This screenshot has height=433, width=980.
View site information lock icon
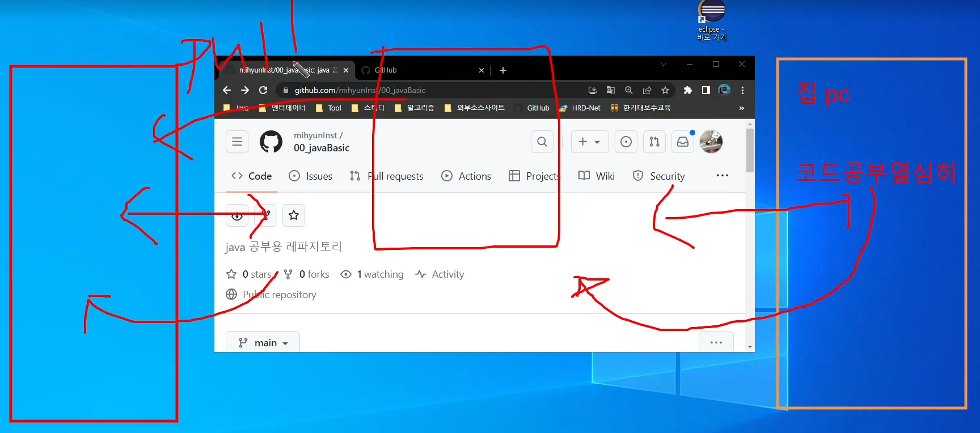pos(286,90)
